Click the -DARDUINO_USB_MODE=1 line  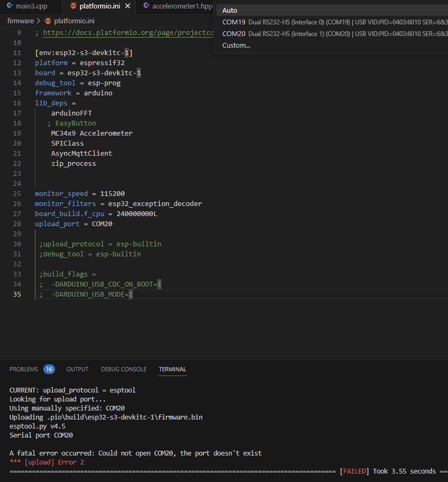[86, 294]
